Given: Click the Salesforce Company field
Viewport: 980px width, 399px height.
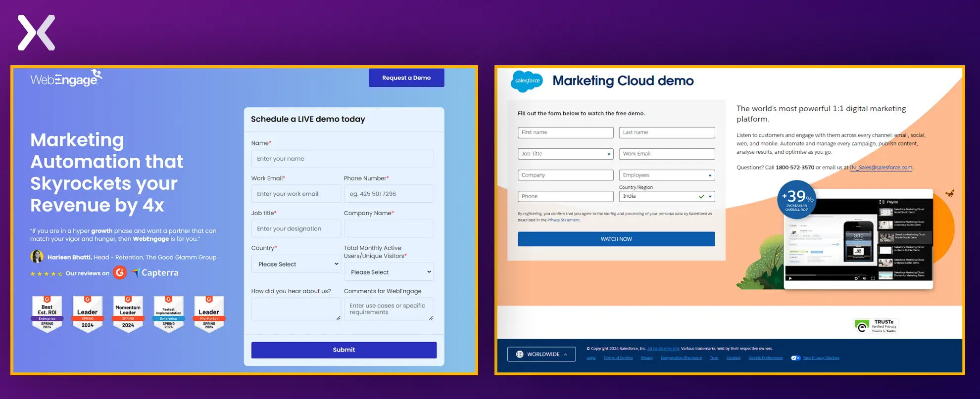Looking at the screenshot, I should [566, 175].
